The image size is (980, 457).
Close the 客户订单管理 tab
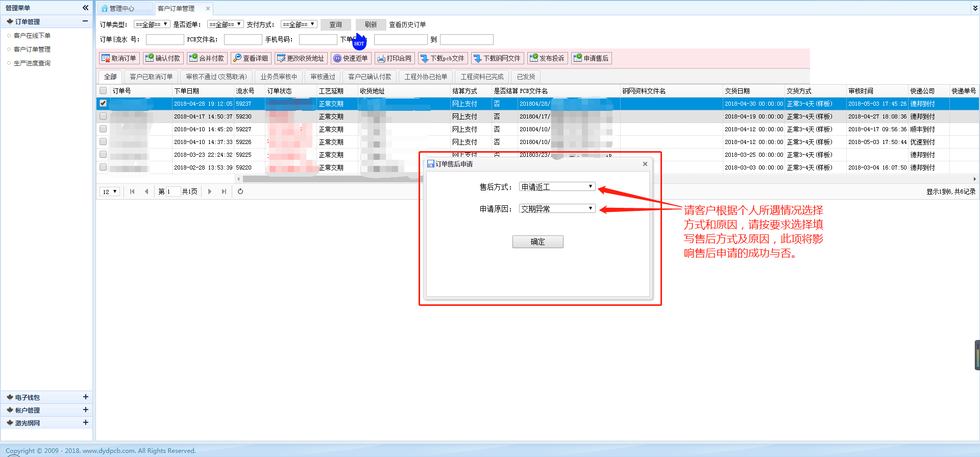click(x=208, y=8)
